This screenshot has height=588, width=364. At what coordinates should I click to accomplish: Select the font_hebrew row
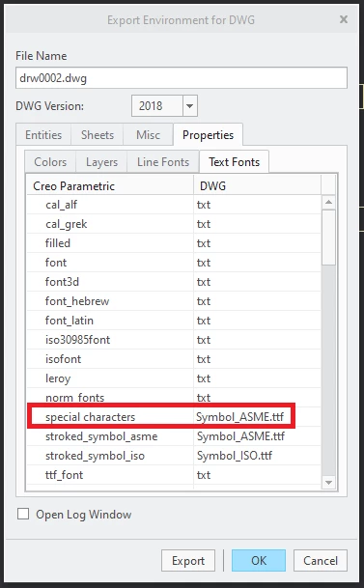coord(174,300)
